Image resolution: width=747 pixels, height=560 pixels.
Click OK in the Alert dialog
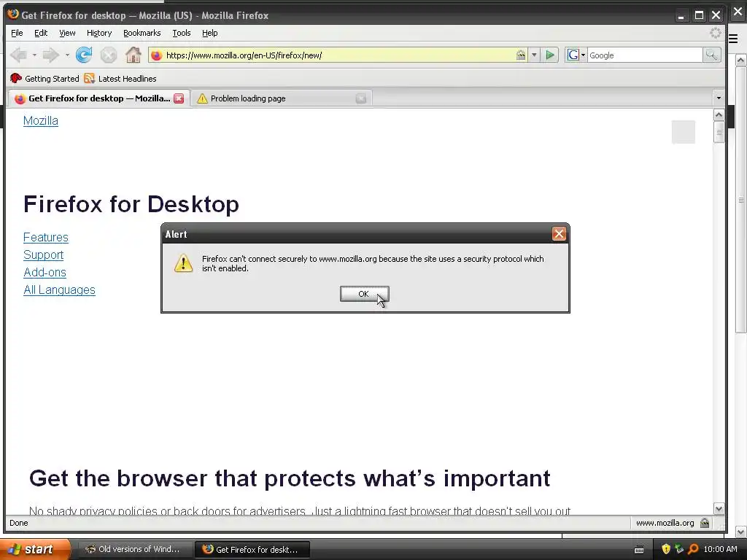(364, 294)
